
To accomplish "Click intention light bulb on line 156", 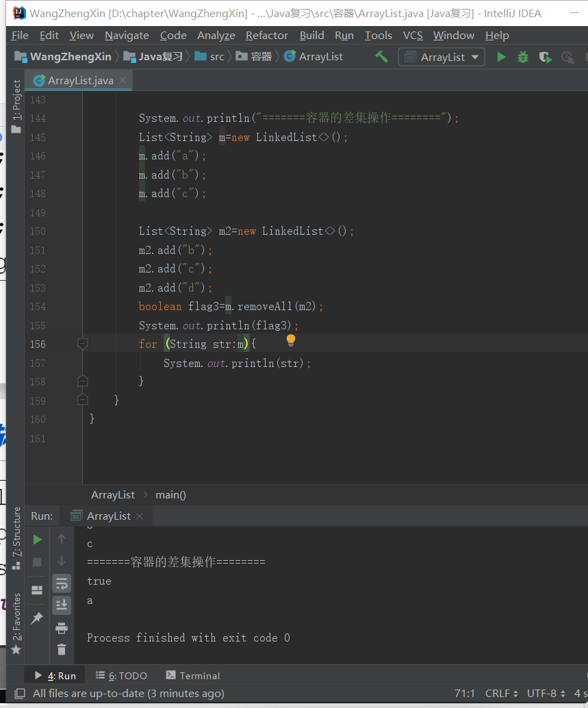I will 291,340.
